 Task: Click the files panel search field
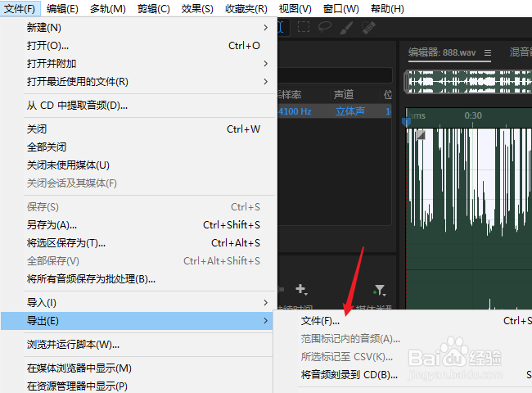point(335,75)
